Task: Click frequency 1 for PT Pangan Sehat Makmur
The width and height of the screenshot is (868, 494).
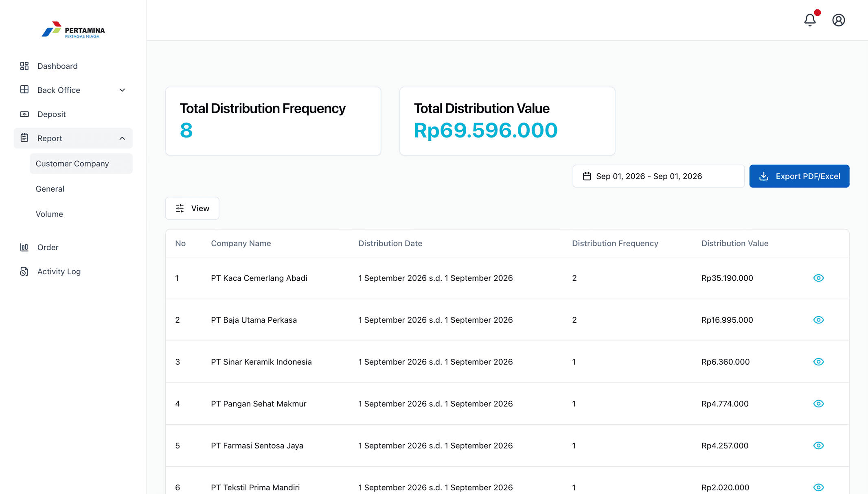Action: coord(574,404)
